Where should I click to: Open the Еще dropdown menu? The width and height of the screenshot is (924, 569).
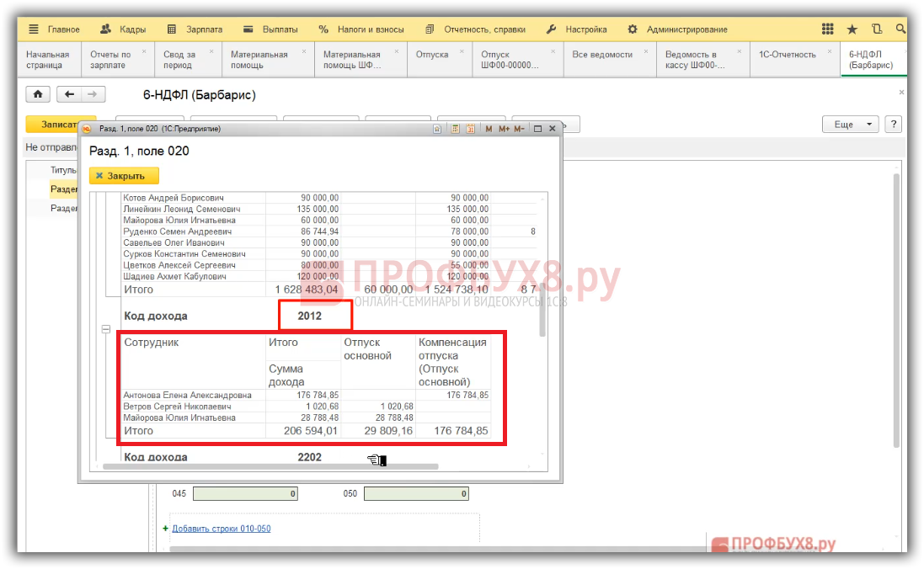click(850, 124)
